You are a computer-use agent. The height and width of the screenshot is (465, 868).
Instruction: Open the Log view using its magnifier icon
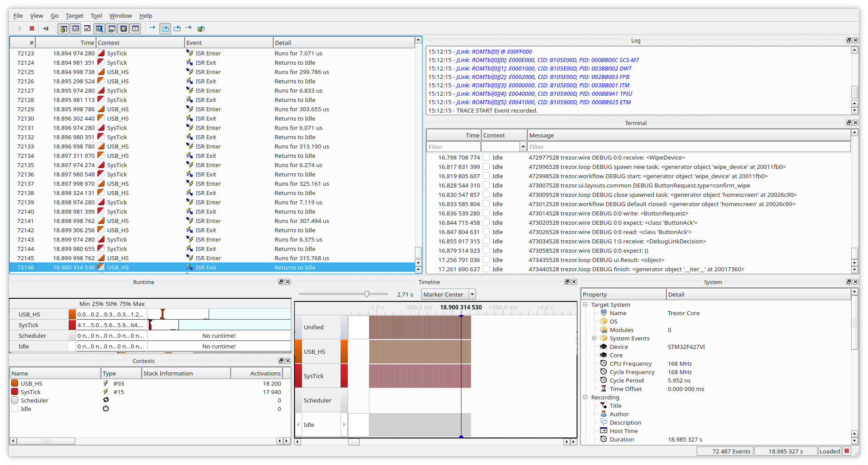coord(99,28)
